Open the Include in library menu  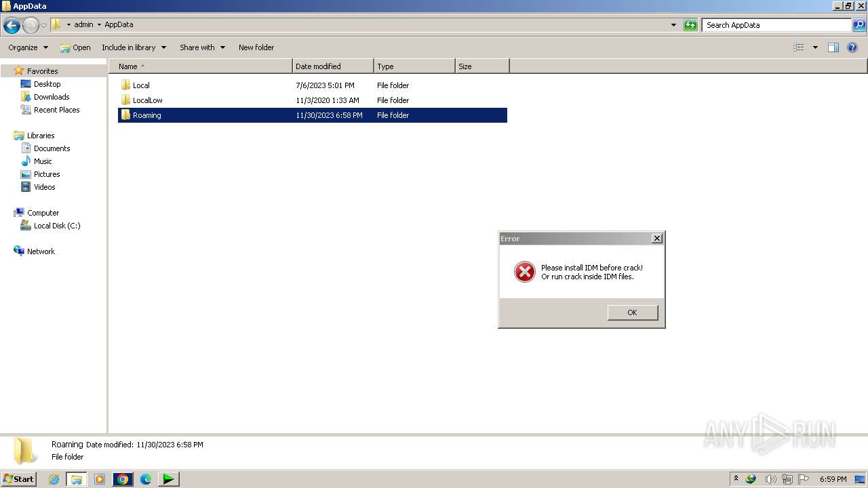134,47
